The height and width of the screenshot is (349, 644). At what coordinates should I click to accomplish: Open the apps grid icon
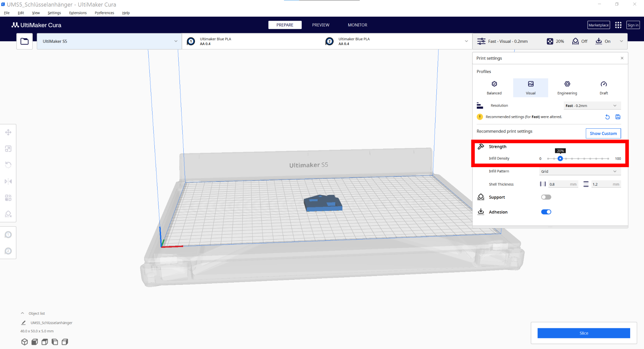pyautogui.click(x=618, y=25)
